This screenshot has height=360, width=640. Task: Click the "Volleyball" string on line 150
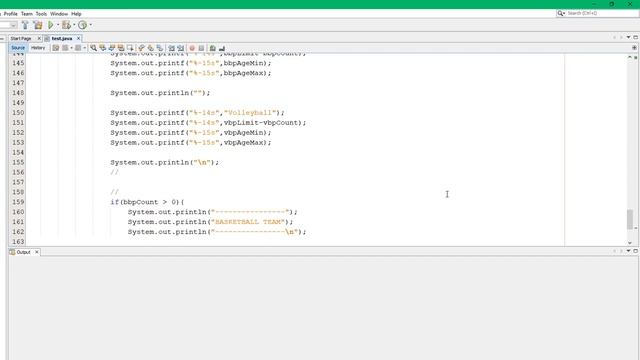pos(250,113)
